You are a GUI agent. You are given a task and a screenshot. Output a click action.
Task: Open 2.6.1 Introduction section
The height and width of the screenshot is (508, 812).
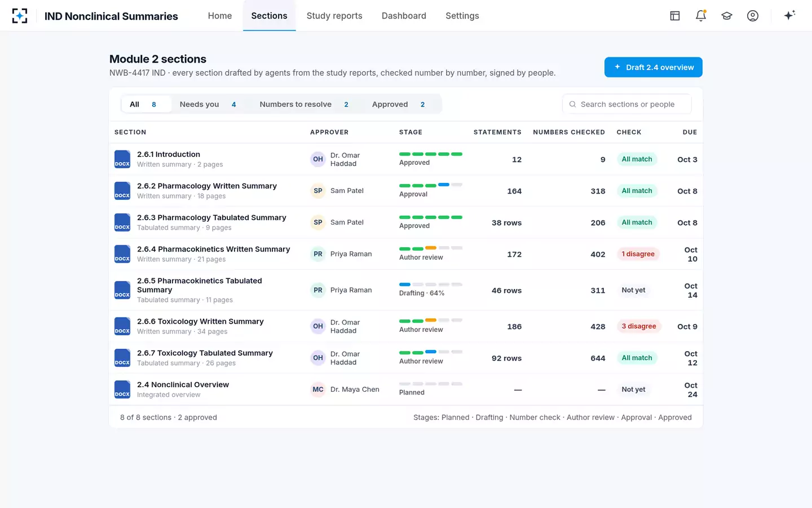pyautogui.click(x=169, y=154)
